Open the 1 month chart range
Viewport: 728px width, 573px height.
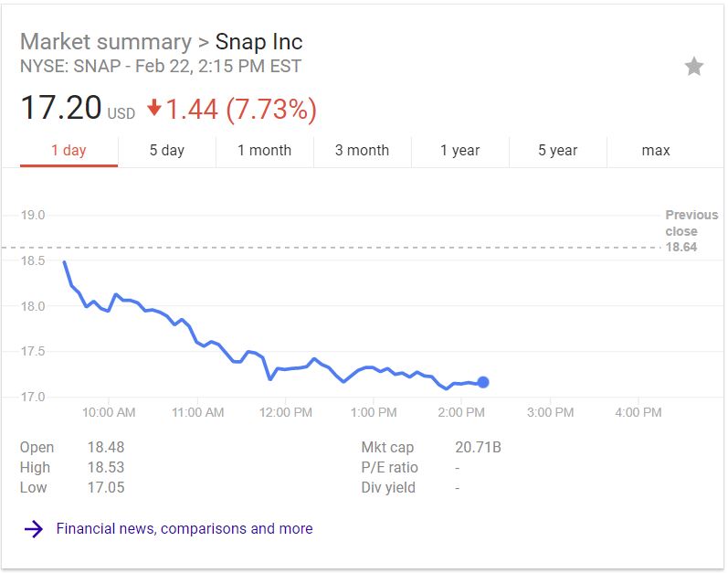(x=265, y=151)
